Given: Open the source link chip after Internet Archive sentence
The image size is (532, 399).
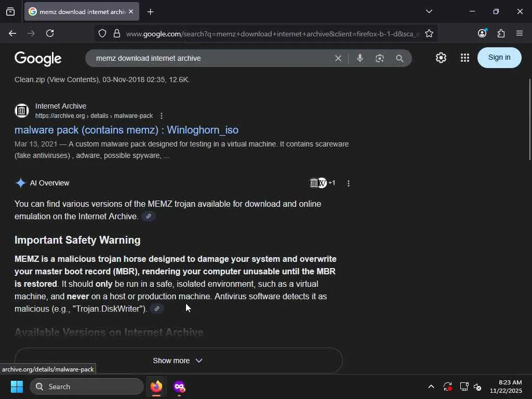Looking at the screenshot, I should pyautogui.click(x=149, y=216).
